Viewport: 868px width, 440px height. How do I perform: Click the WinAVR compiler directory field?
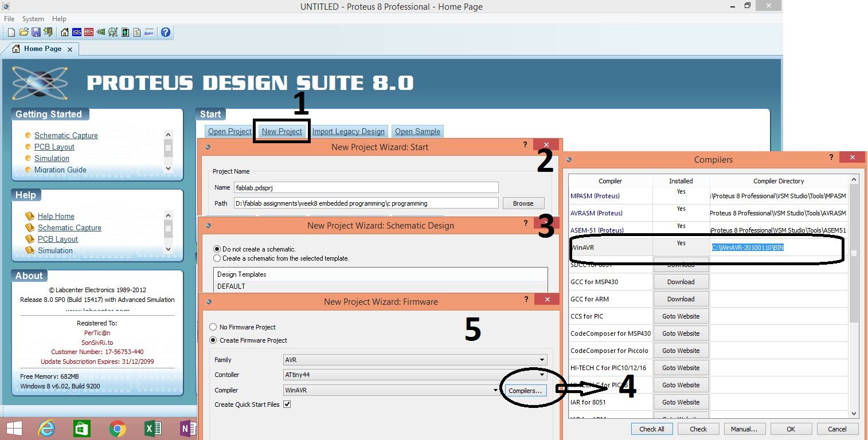click(779, 247)
